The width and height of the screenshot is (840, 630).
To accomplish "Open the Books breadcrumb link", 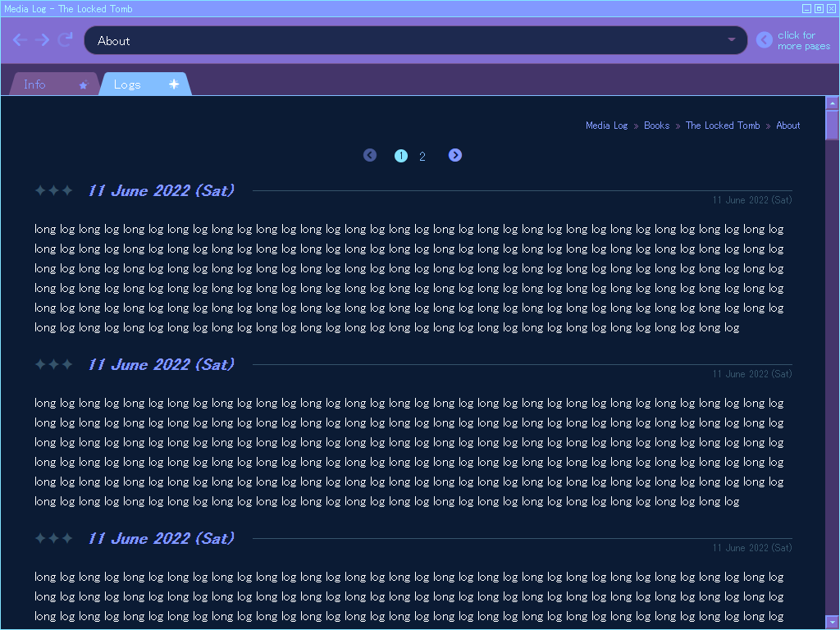I will [657, 126].
